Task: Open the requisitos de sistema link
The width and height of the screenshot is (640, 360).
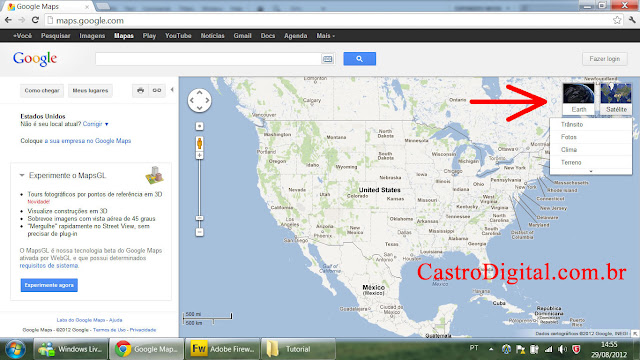Action: pyautogui.click(x=49, y=266)
